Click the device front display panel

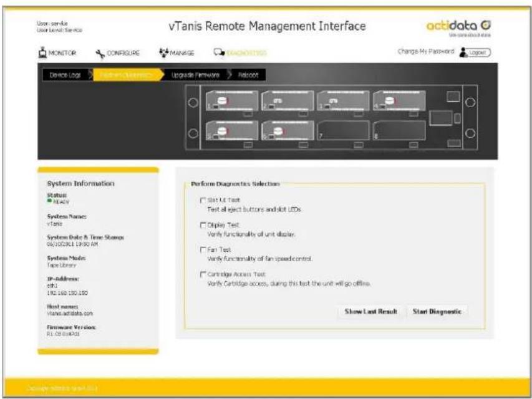tap(441, 118)
